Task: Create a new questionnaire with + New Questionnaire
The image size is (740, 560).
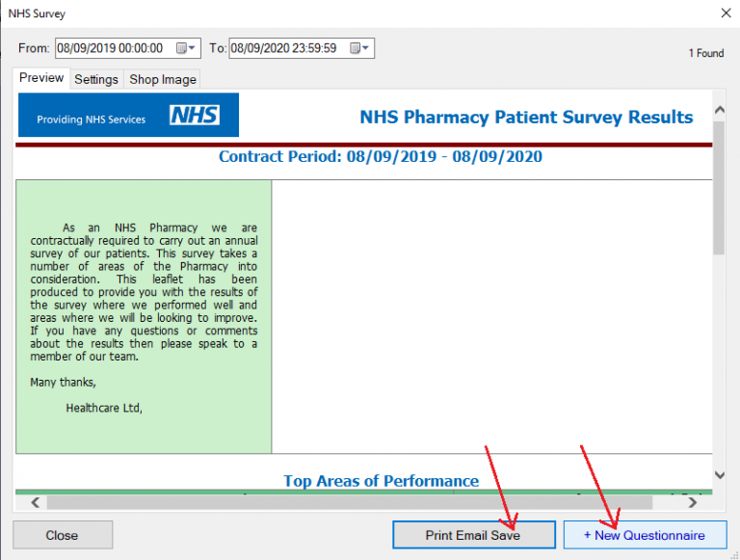Action: 644,535
